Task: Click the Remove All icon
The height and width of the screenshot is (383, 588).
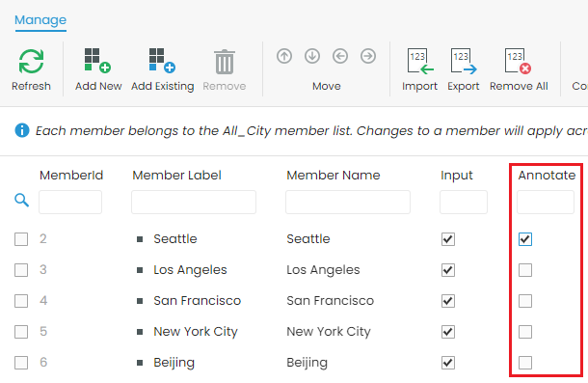Action: (518, 61)
